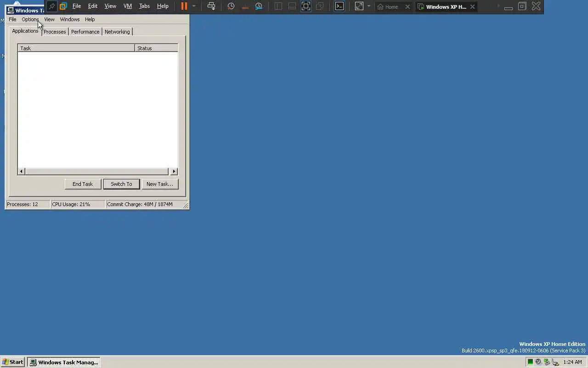Switch to the Networking tab
588x368 pixels.
117,32
